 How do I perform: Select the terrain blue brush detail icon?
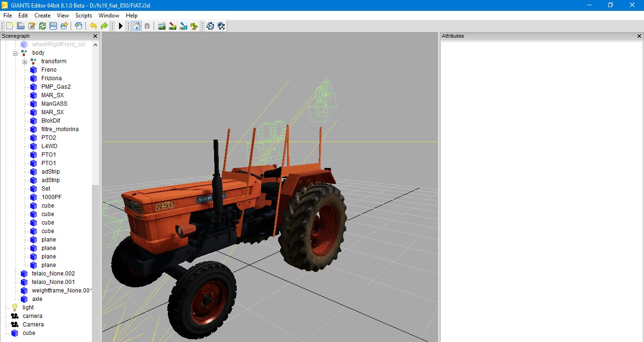pyautogui.click(x=183, y=26)
